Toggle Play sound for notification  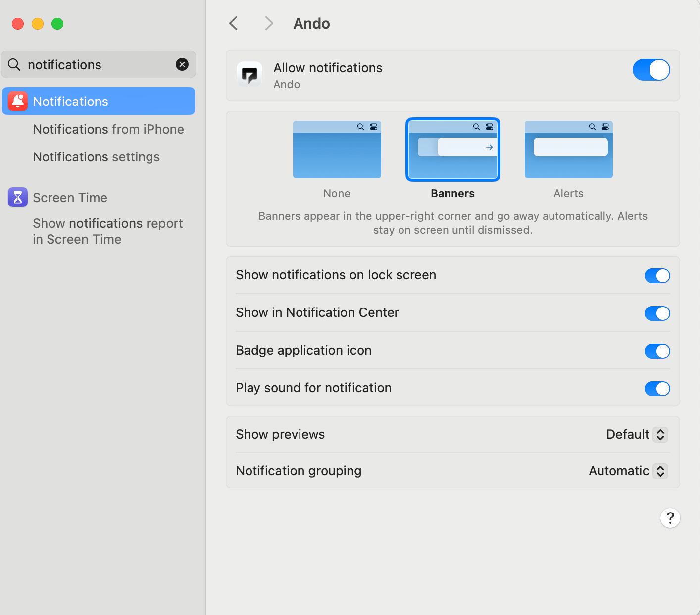tap(657, 389)
